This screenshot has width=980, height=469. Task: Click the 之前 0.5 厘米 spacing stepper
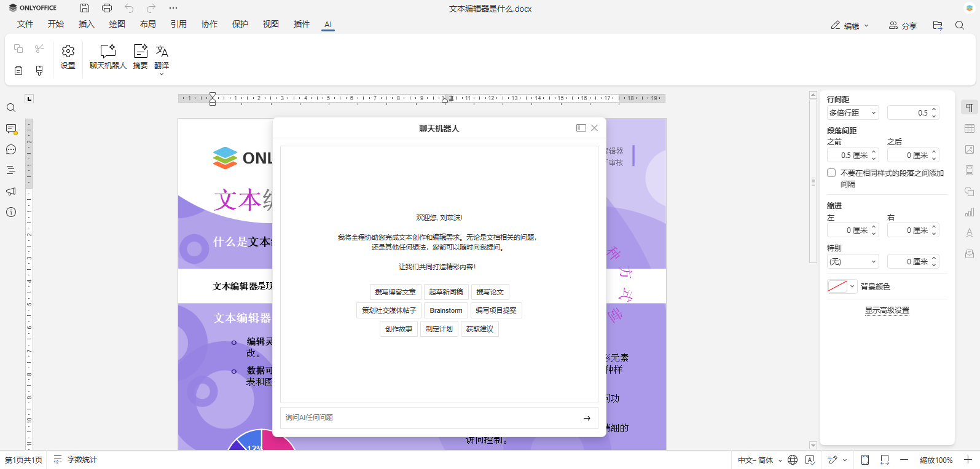(874, 155)
